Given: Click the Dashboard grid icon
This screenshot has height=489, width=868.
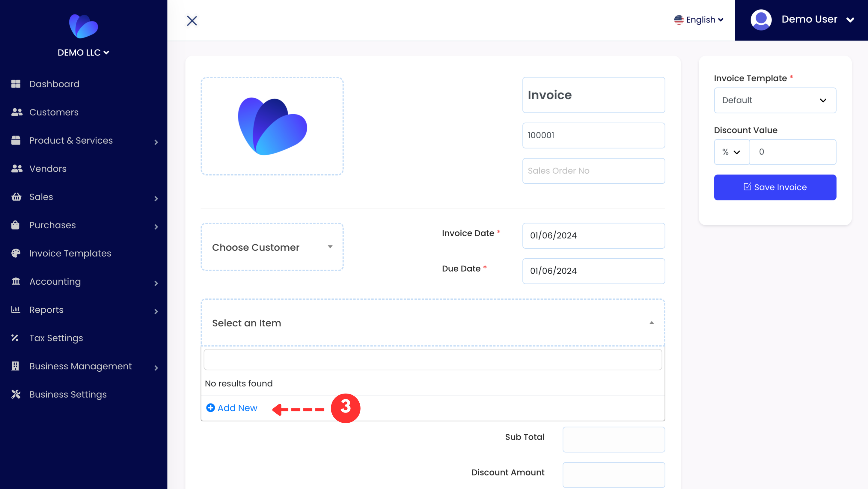Looking at the screenshot, I should point(16,84).
